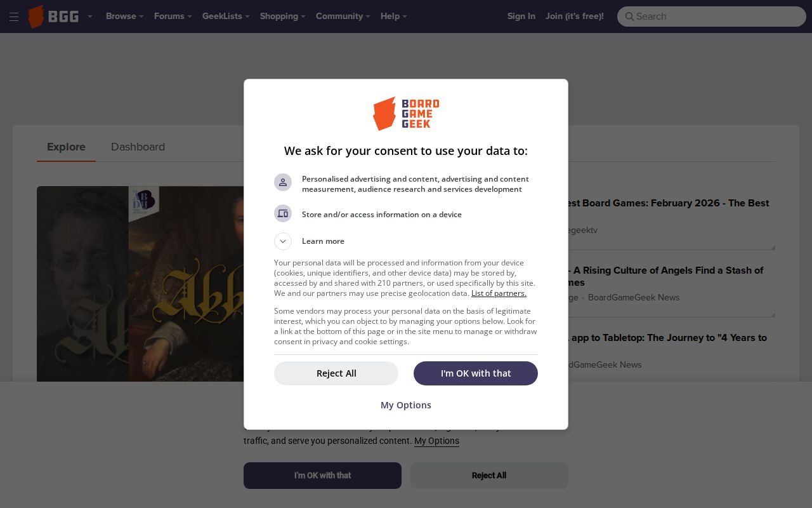The height and width of the screenshot is (508, 812).
Task: Click the Sign In link
Action: (x=521, y=17)
